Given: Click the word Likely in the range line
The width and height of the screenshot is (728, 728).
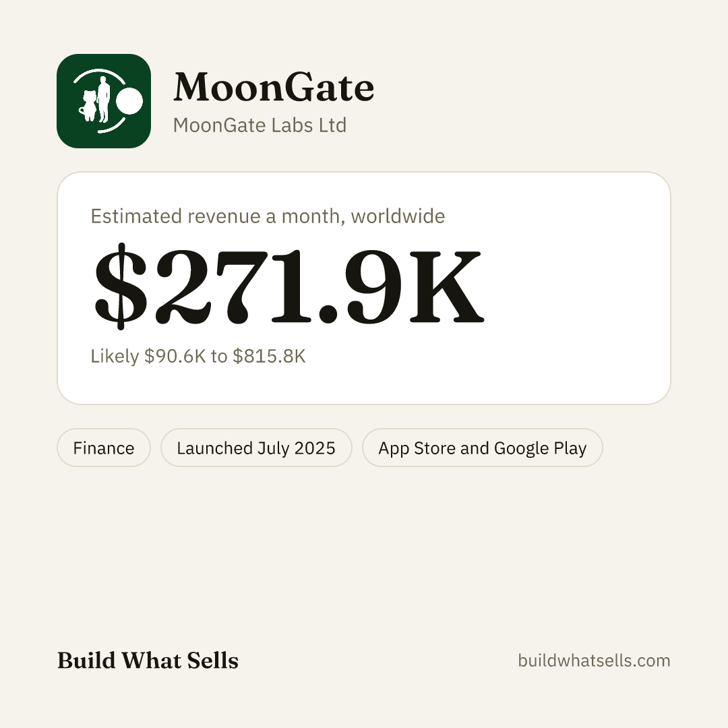Looking at the screenshot, I should (x=115, y=356).
